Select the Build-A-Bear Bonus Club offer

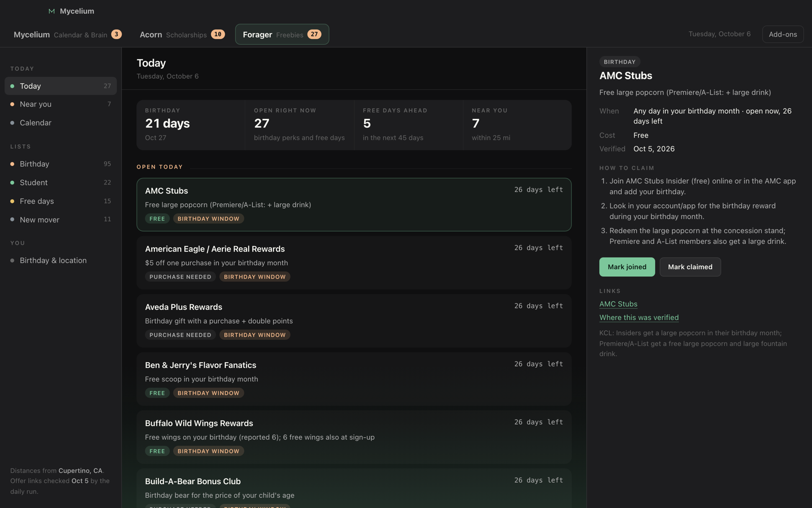point(354,488)
